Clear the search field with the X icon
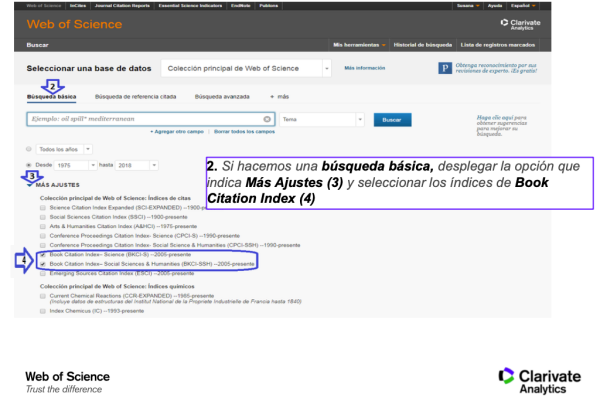The height and width of the screenshot is (401, 600). (x=267, y=119)
